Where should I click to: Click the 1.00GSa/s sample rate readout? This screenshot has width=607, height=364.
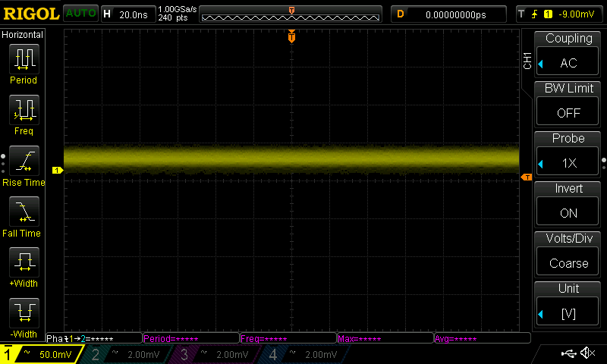point(178,9)
